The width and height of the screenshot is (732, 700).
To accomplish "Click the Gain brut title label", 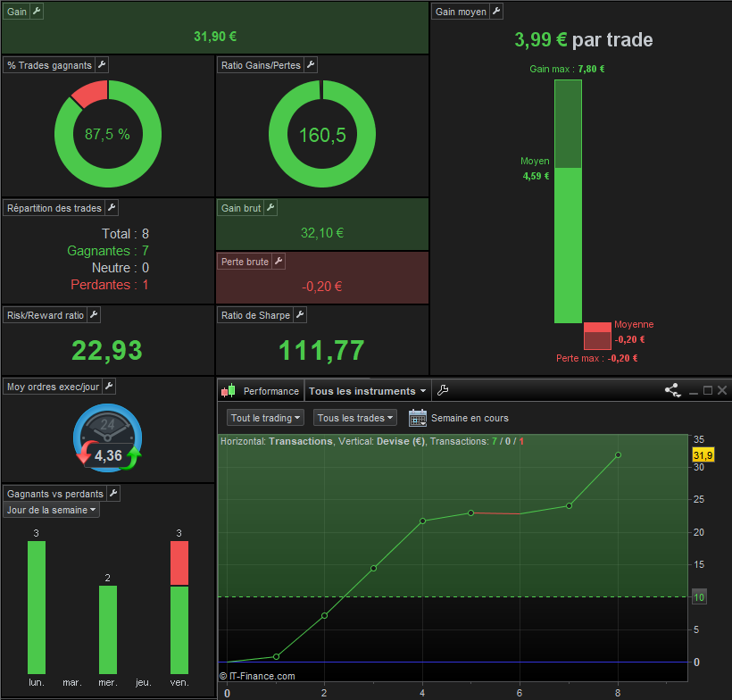I will click(241, 208).
